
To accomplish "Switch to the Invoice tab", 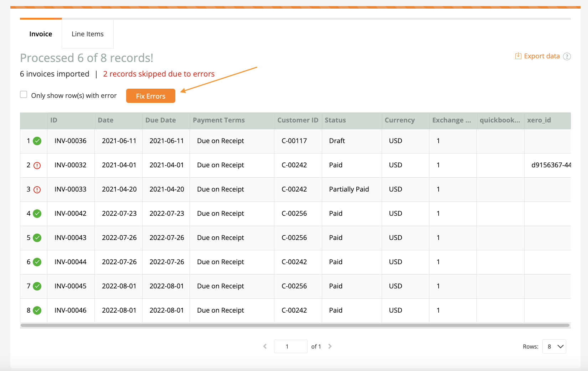I will point(41,34).
